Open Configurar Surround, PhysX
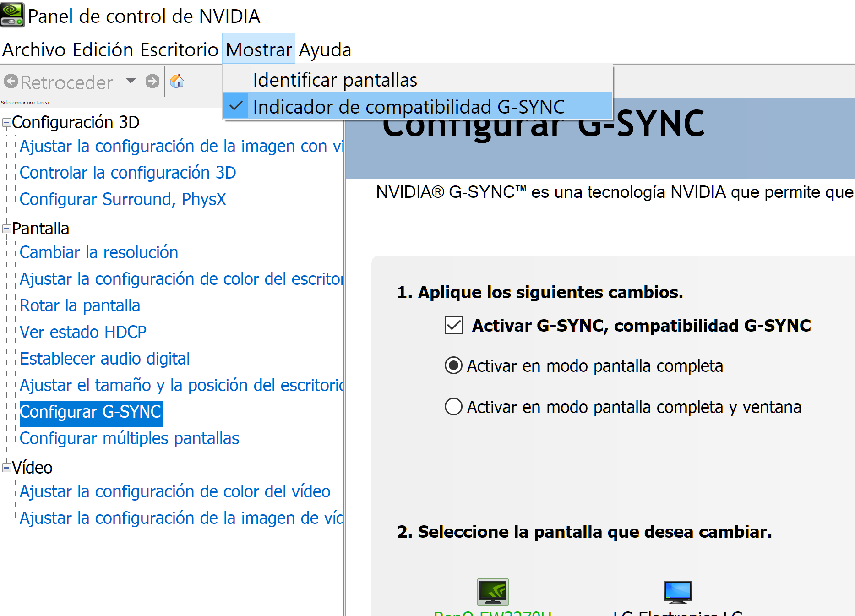 [x=123, y=199]
